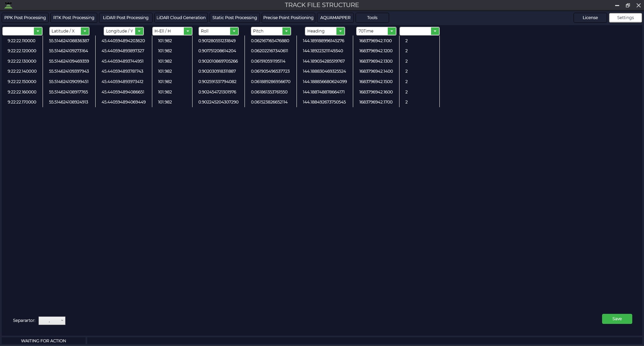Close the Track File Structure window

(x=639, y=5)
